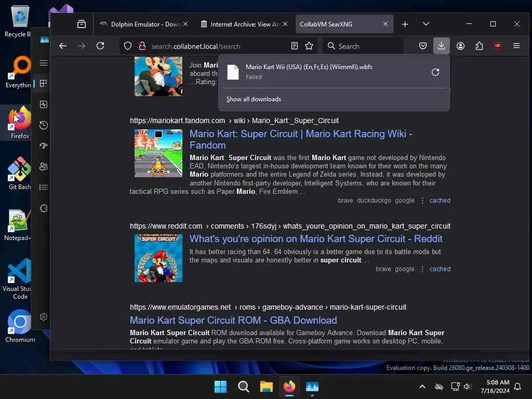Viewport: 532px width, 399px height.
Task: Click google engine label on Reddit result
Action: click(x=404, y=269)
